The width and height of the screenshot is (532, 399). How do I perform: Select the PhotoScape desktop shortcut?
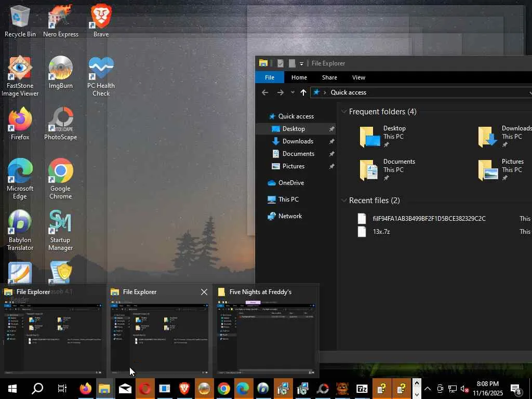coord(60,124)
